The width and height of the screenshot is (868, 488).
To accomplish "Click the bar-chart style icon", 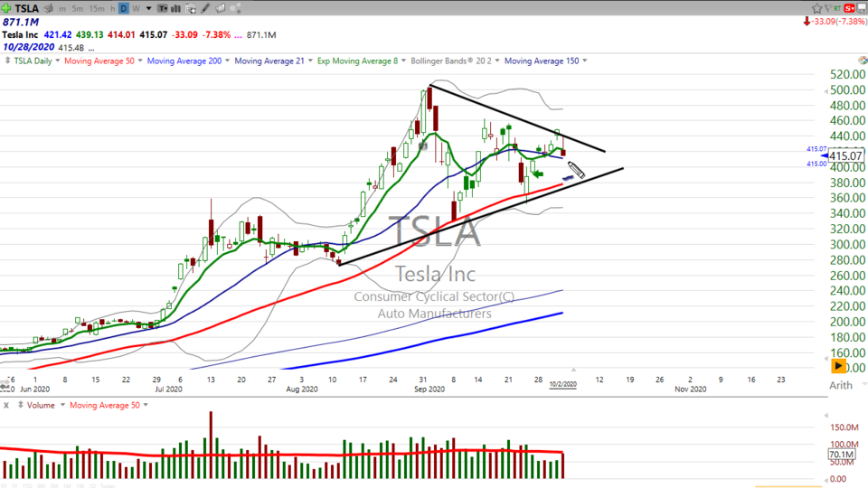I will click(176, 8).
